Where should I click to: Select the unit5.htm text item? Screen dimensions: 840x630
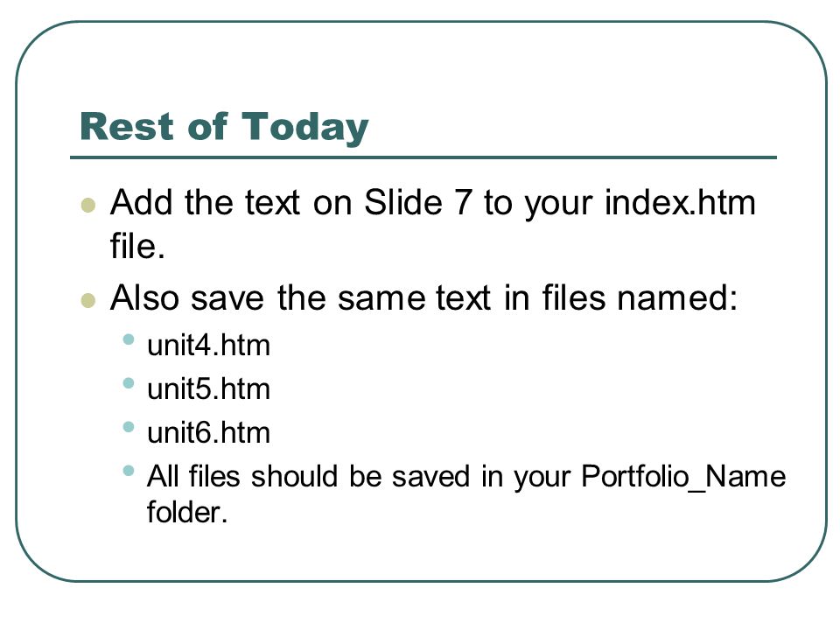208,389
